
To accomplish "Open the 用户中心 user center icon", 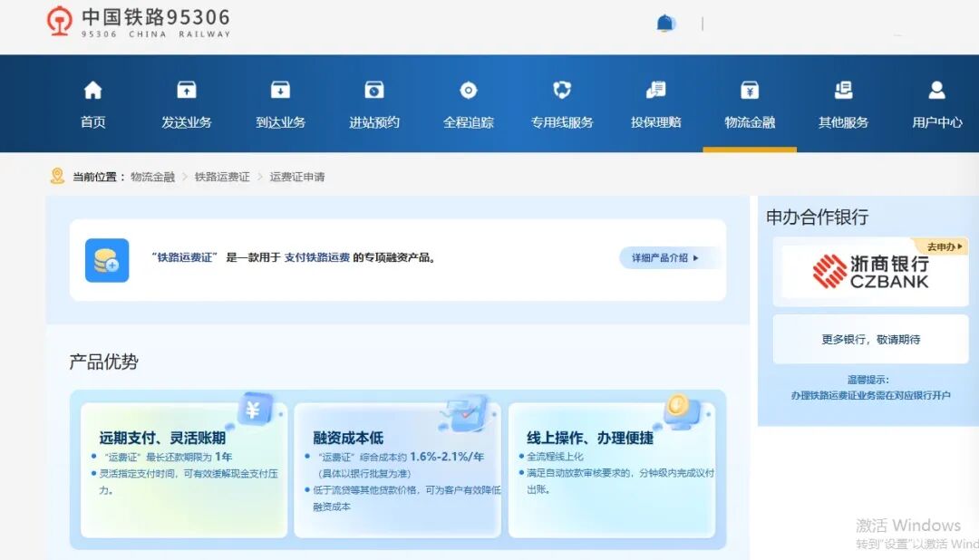I will pos(936,91).
